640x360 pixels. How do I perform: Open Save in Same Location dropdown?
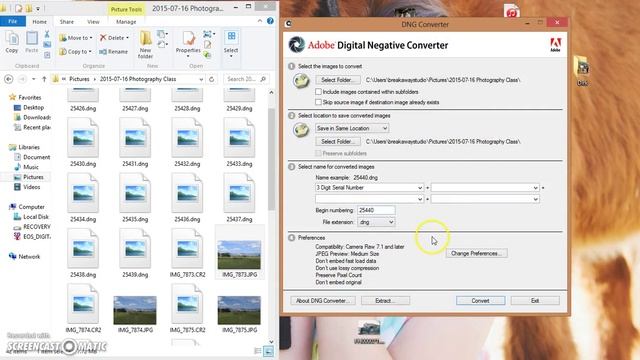(352, 128)
